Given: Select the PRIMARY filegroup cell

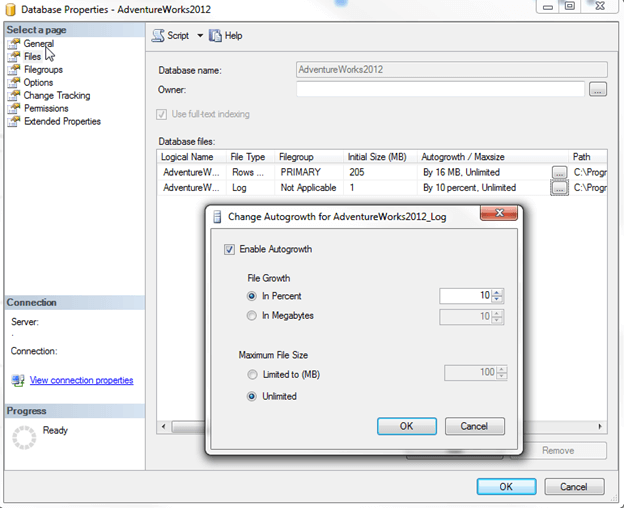Looking at the screenshot, I should pos(309,172).
